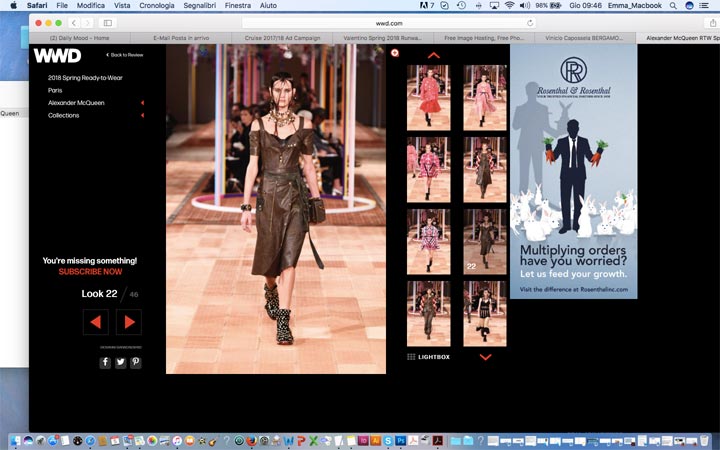Open the look 22 thumbnail

pyautogui.click(x=485, y=242)
